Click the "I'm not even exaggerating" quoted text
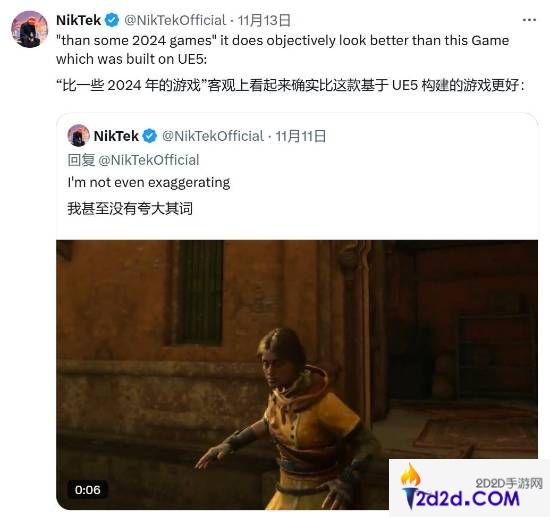The height and width of the screenshot is (517, 550). click(x=149, y=182)
